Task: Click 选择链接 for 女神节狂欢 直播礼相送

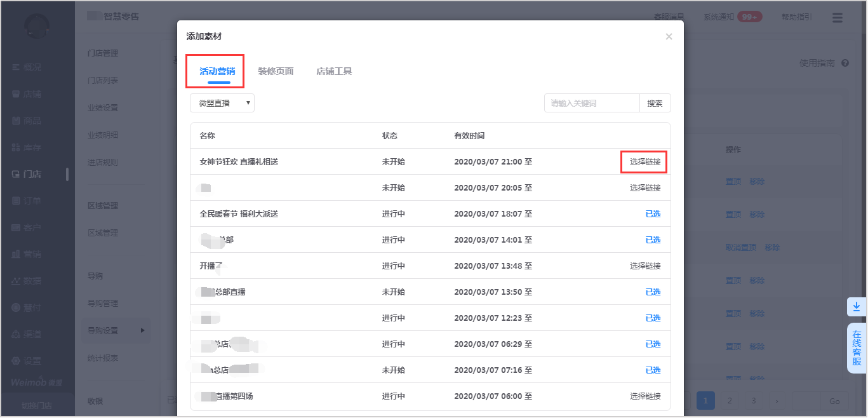Action: (645, 162)
